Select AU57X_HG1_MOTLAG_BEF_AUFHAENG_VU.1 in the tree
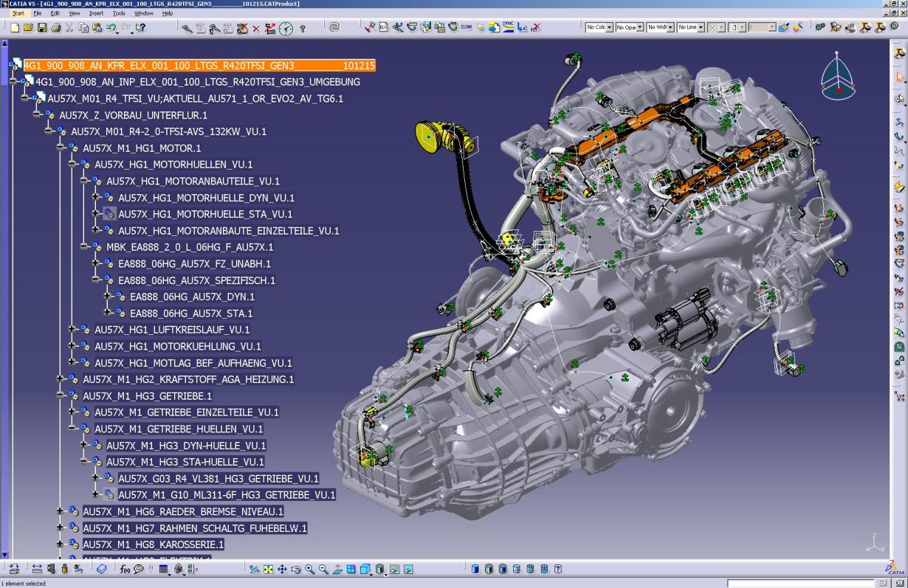908x588 pixels. point(193,363)
